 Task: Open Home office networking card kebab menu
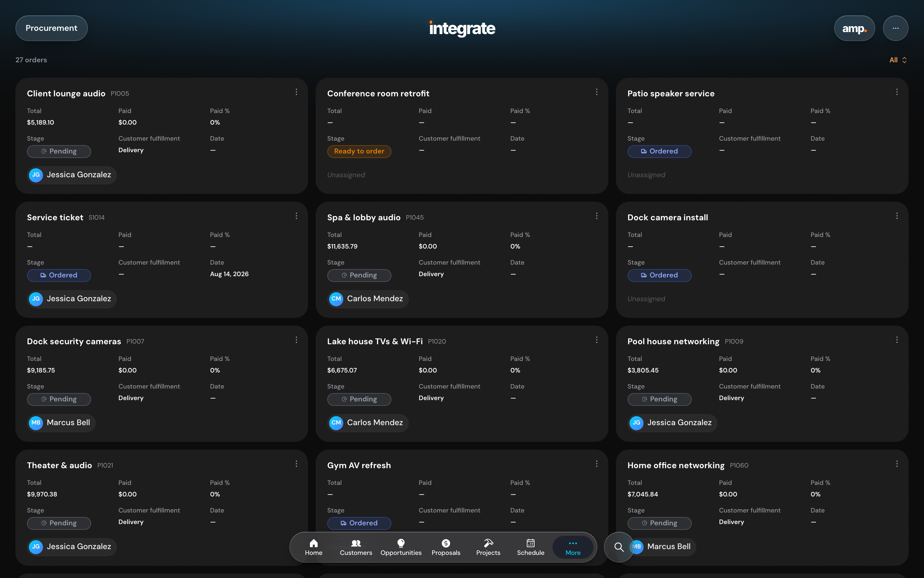click(897, 464)
